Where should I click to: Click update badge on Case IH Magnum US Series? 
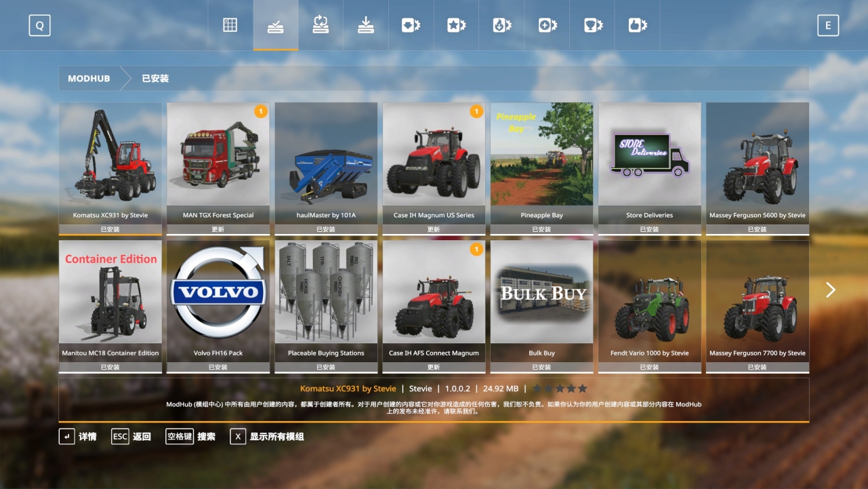pos(476,111)
